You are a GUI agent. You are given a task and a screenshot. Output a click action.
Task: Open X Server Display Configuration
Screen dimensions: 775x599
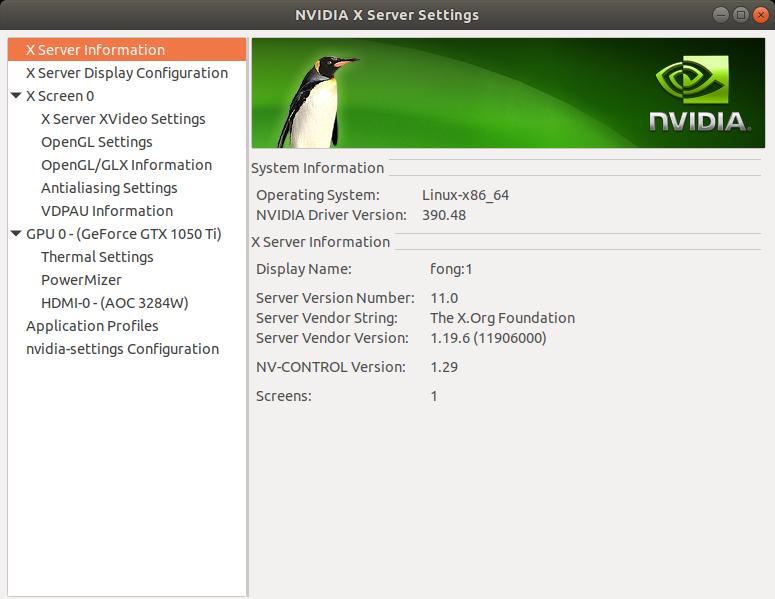(127, 73)
